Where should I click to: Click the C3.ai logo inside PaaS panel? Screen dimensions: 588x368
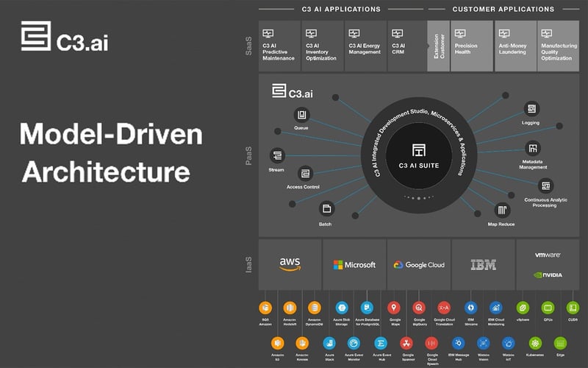[292, 91]
